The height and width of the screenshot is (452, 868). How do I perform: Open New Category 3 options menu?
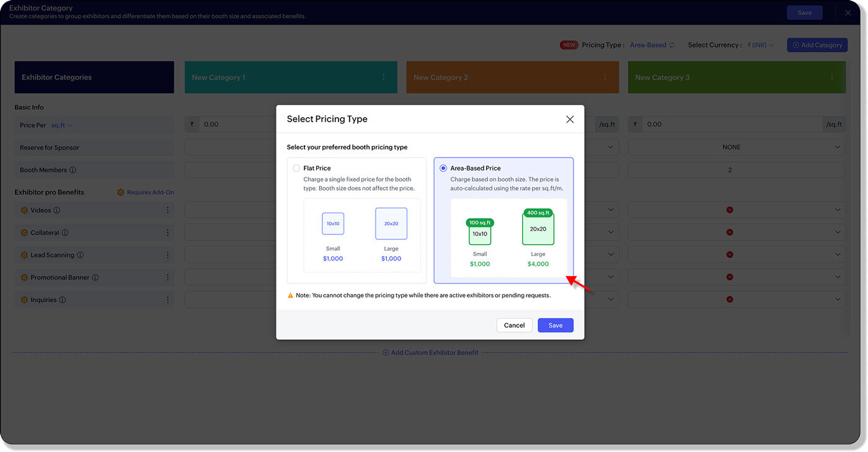point(832,78)
